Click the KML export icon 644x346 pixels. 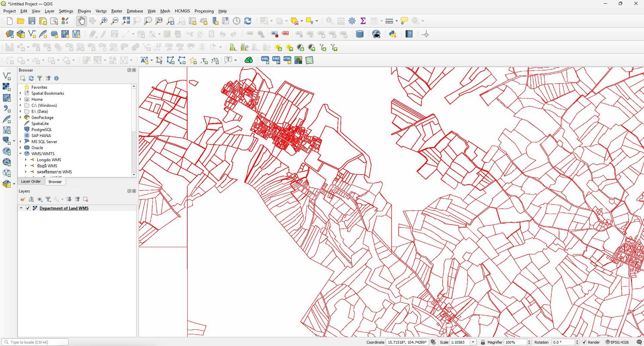(265, 60)
